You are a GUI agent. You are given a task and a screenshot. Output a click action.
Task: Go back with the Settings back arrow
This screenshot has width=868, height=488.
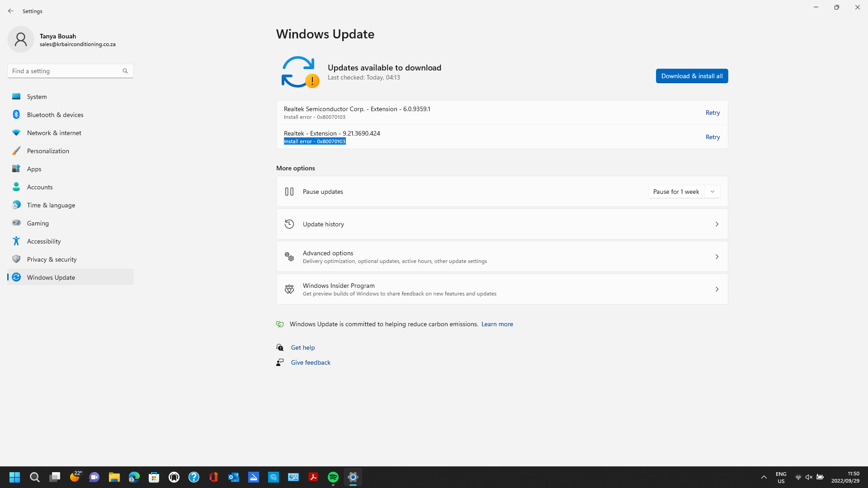coord(11,11)
